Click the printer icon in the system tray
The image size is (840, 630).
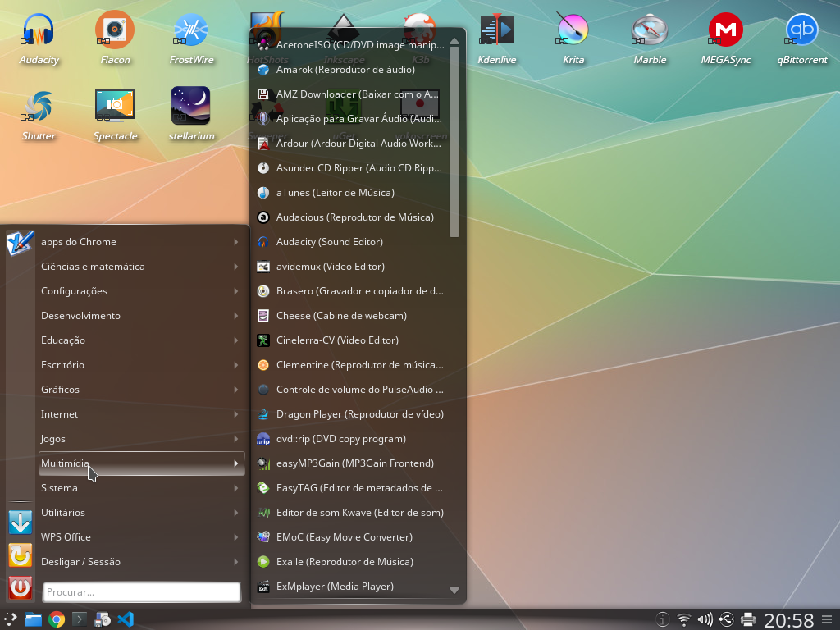[x=748, y=620]
